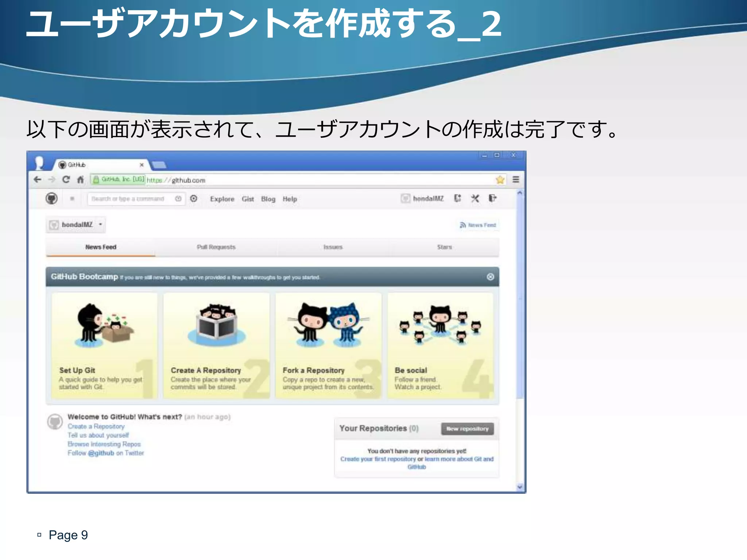
Task: Click 'learn more about Git and GitHub' link
Action: tap(459, 459)
